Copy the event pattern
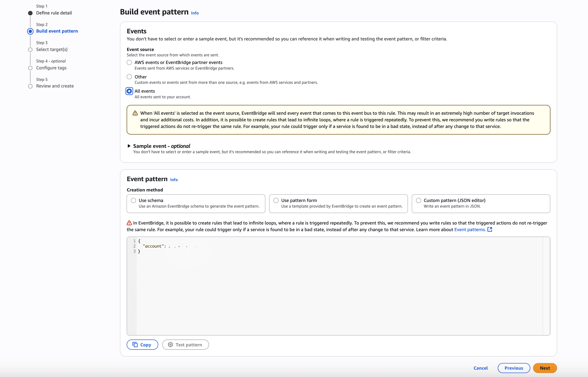The height and width of the screenshot is (377, 588). click(142, 344)
